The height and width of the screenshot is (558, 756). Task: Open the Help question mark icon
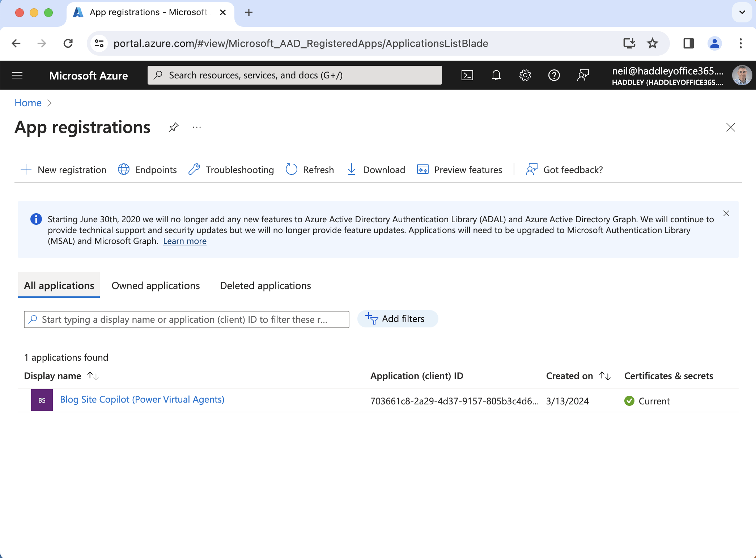554,75
